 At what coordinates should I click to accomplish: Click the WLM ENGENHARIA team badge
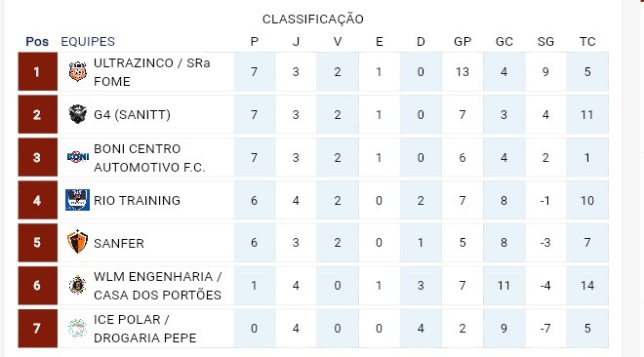coord(77,285)
